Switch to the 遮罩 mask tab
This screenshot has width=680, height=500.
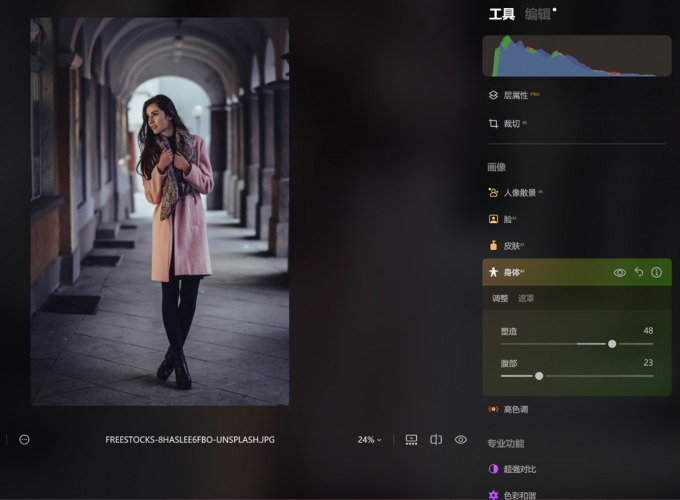(x=526, y=298)
